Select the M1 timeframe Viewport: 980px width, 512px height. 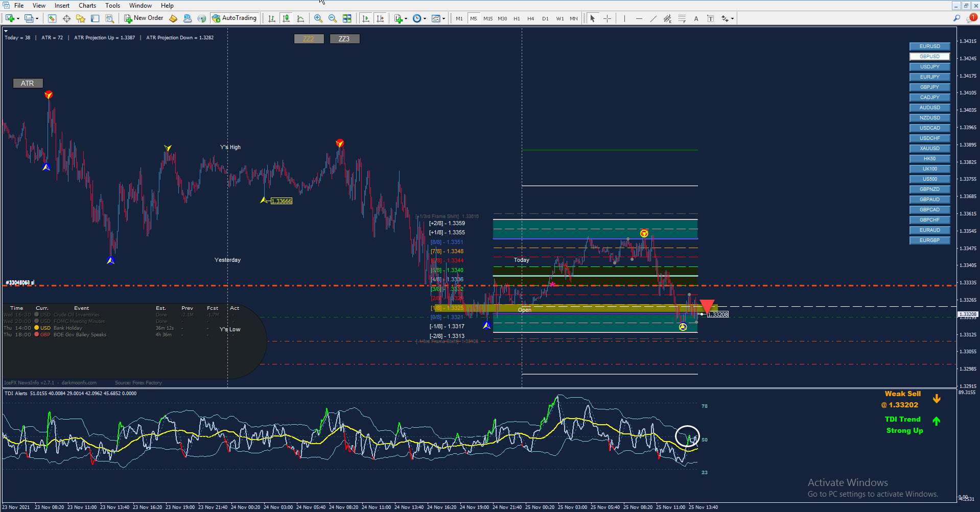459,18
